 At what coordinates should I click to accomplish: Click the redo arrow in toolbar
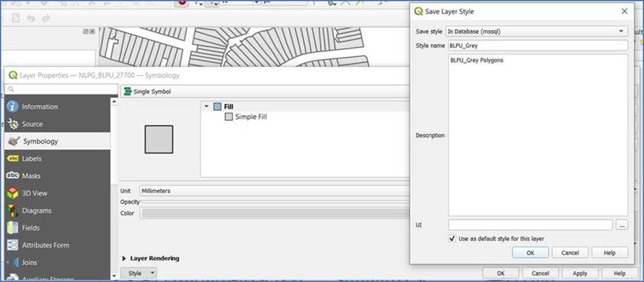(46, 18)
